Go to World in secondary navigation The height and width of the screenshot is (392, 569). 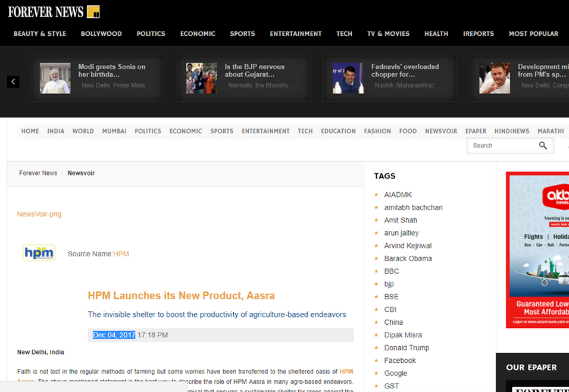click(x=83, y=131)
